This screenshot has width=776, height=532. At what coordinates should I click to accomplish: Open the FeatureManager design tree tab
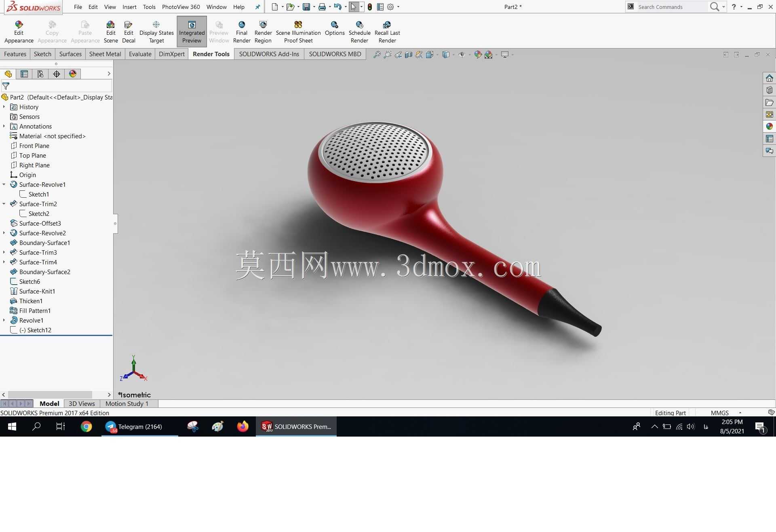(8, 74)
